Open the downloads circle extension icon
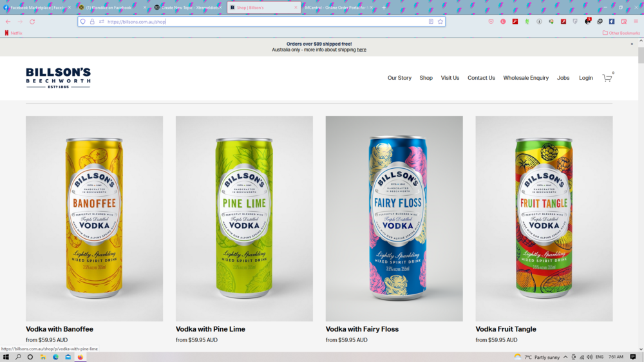The image size is (644, 362). coord(539,22)
